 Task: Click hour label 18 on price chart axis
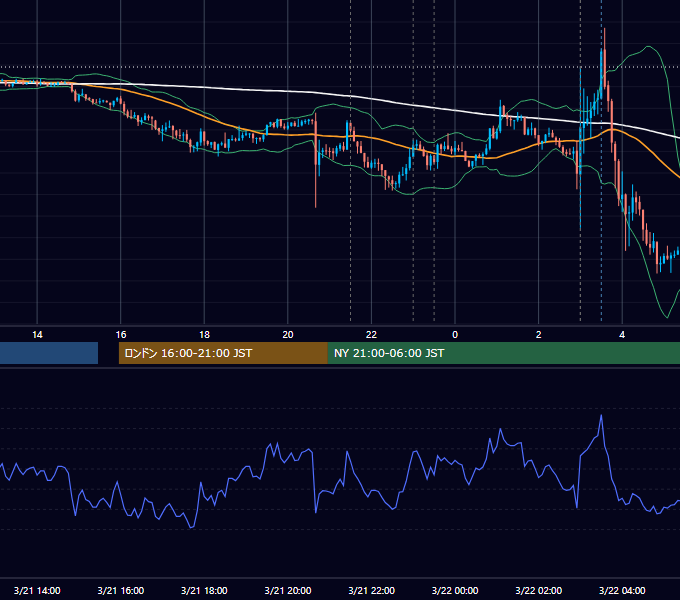click(204, 335)
